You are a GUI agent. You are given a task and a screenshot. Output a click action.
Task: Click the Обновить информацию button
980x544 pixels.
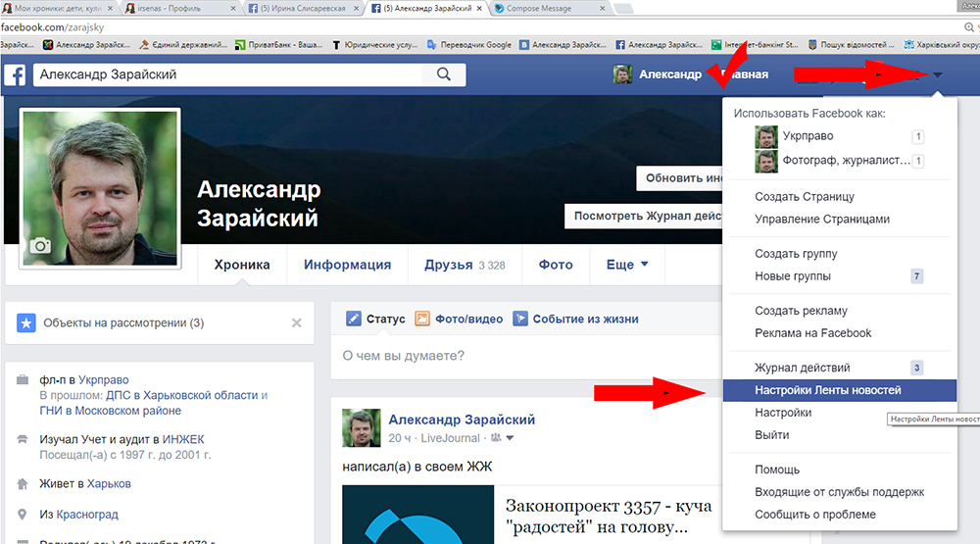(679, 178)
